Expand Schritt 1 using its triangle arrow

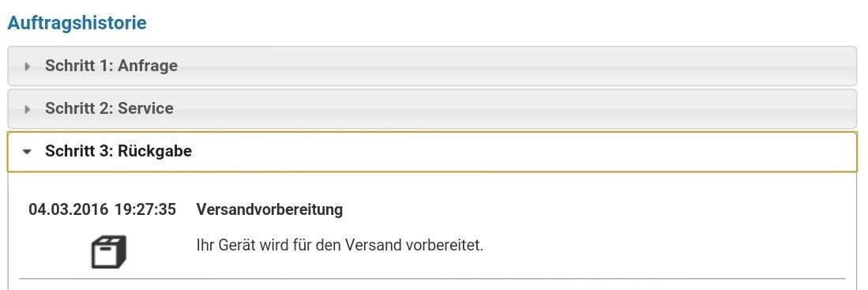coord(27,66)
